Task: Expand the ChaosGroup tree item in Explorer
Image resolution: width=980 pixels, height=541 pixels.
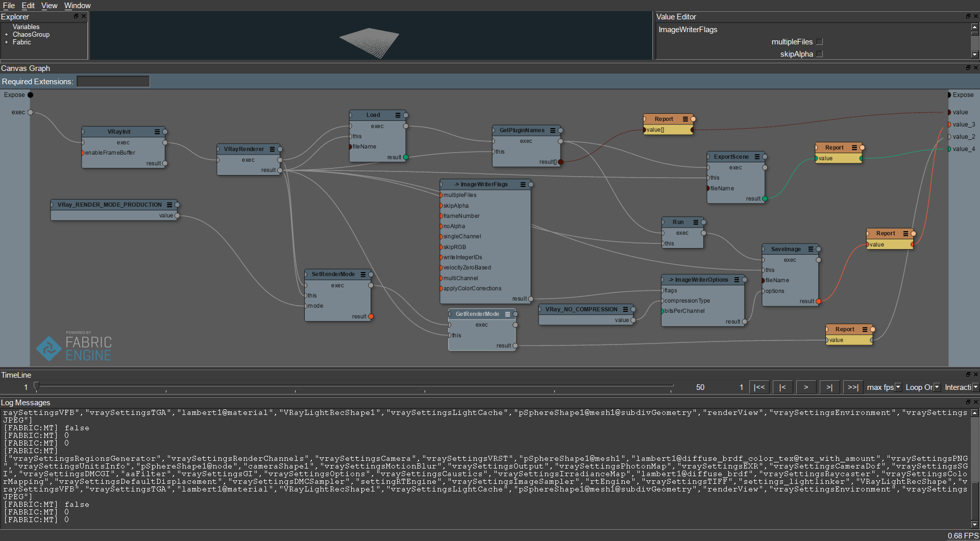Action: click(6, 34)
